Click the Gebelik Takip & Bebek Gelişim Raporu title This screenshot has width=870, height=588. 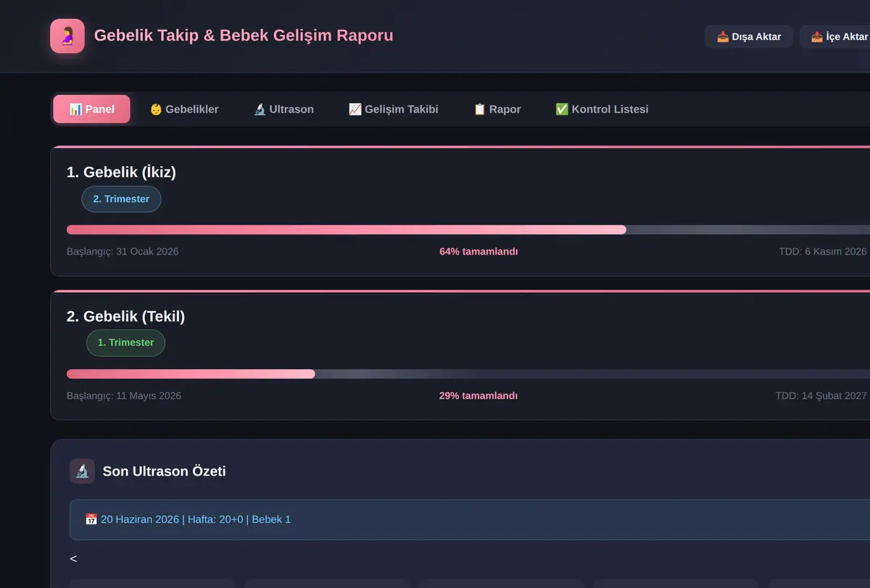[244, 36]
